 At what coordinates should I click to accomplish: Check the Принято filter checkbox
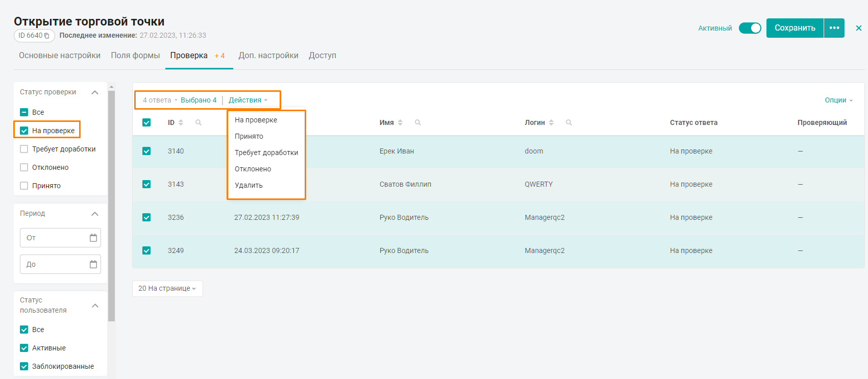click(x=24, y=186)
